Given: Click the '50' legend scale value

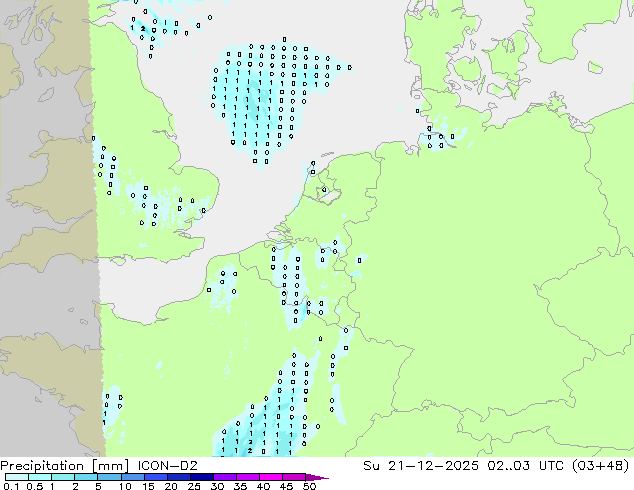Looking at the screenshot, I should click(309, 486).
